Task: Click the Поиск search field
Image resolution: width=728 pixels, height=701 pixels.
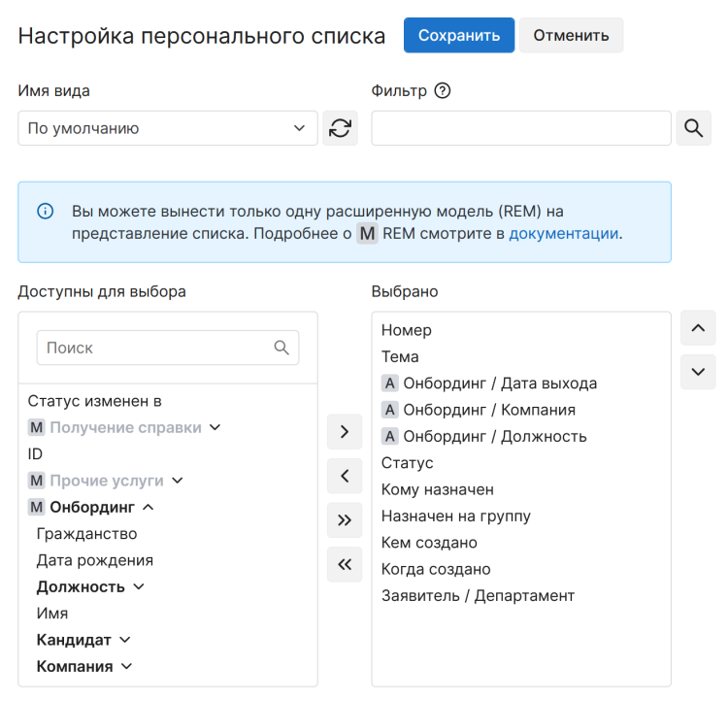Action: (x=168, y=348)
